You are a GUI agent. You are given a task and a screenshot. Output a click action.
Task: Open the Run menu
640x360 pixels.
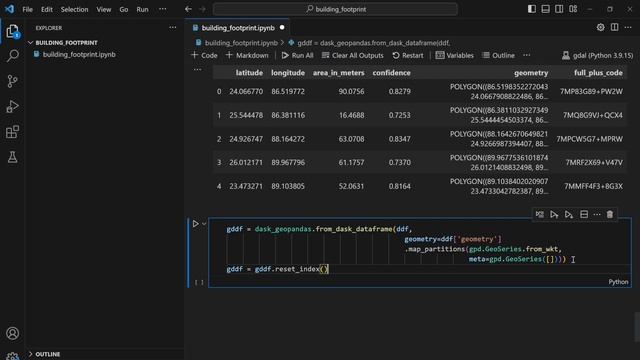[142, 9]
